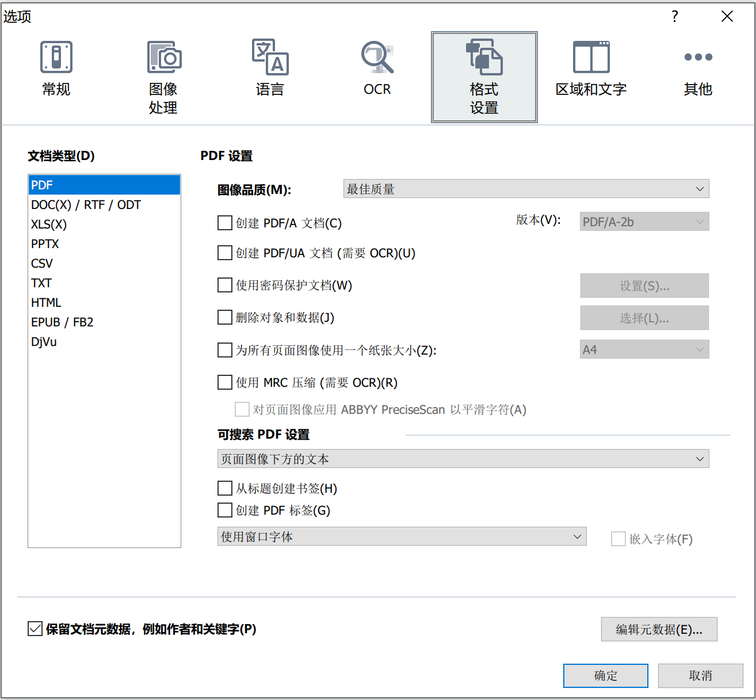This screenshot has width=756, height=700.
Task: Confirm with the 确定 button
Action: point(606,675)
